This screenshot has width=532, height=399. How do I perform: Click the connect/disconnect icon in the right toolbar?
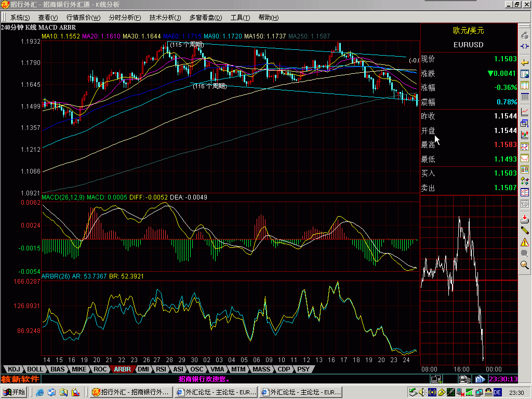click(525, 46)
